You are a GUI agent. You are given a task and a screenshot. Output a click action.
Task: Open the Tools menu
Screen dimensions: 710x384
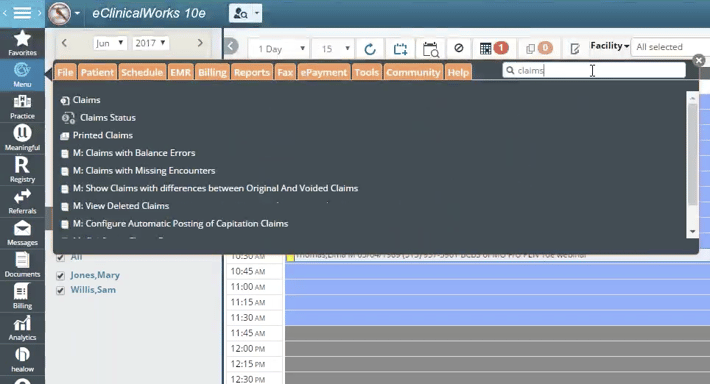[366, 72]
